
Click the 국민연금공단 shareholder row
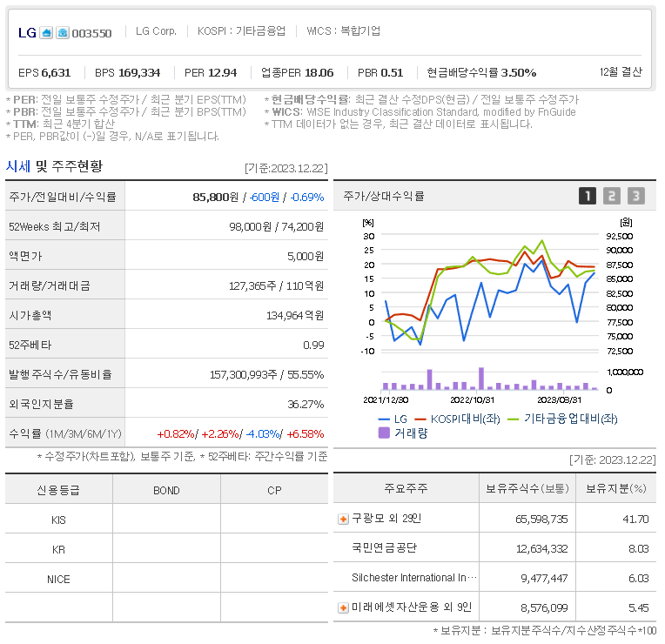494,548
